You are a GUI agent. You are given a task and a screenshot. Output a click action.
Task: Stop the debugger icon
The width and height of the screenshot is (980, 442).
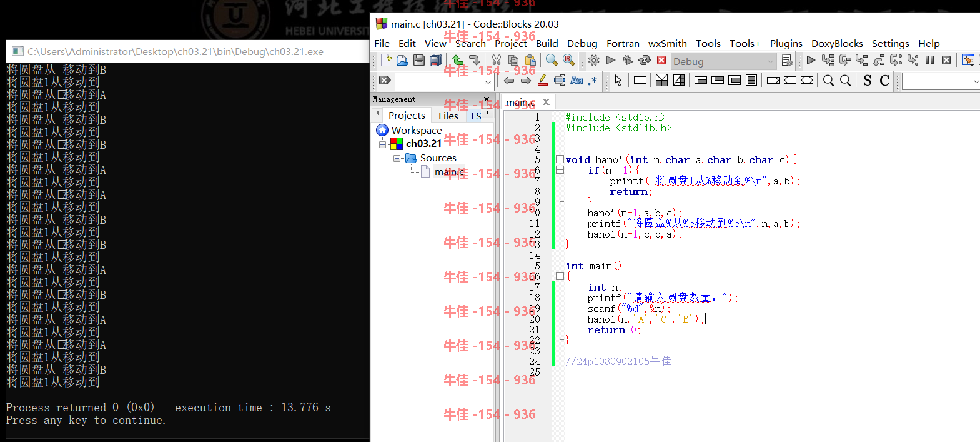pyautogui.click(x=946, y=61)
